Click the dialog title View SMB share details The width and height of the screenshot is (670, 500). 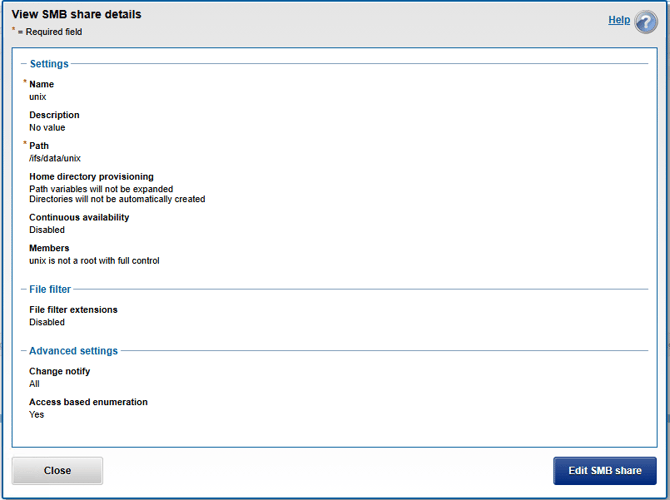(76, 15)
